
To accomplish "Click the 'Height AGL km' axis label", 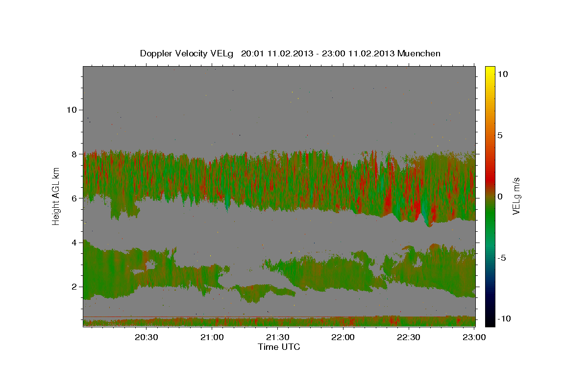I will 56,196.
